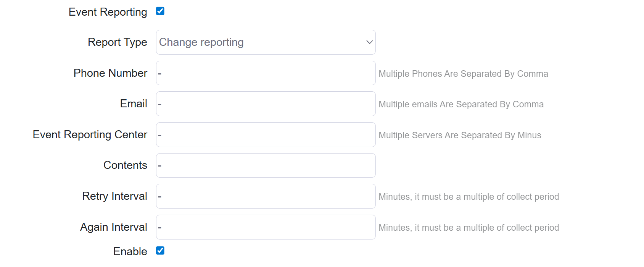Focus the Email input field

266,104
